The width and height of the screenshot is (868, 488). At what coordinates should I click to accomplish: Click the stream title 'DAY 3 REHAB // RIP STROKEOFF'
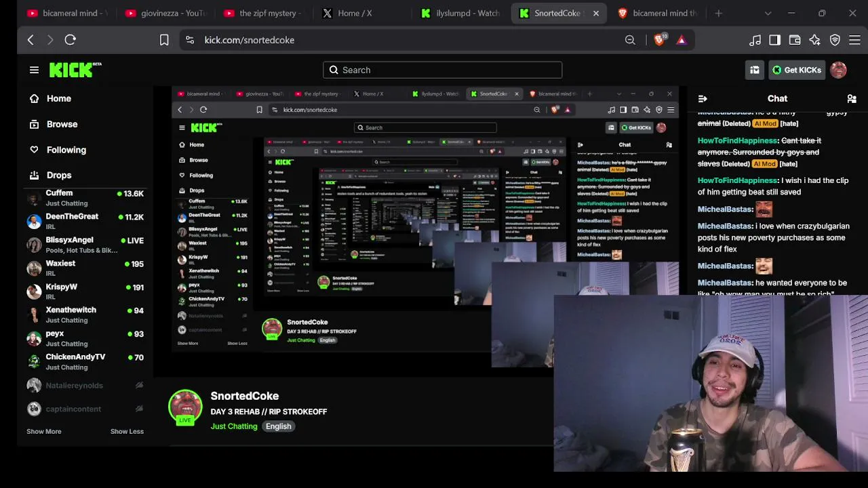pyautogui.click(x=269, y=411)
